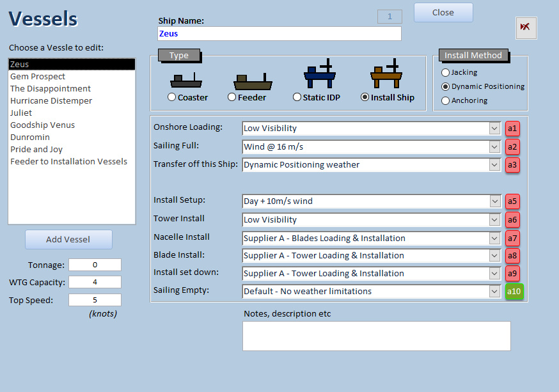Select Juliet in the vessel list

[x=72, y=113]
